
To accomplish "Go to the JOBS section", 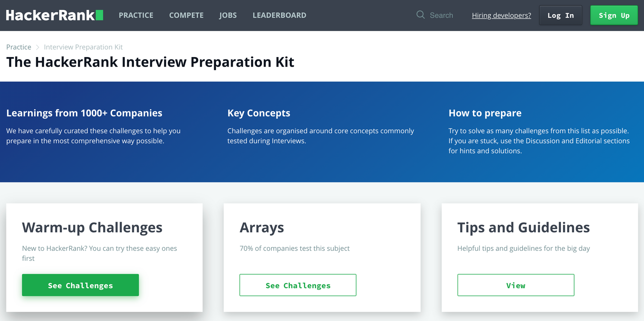I will 228,15.
